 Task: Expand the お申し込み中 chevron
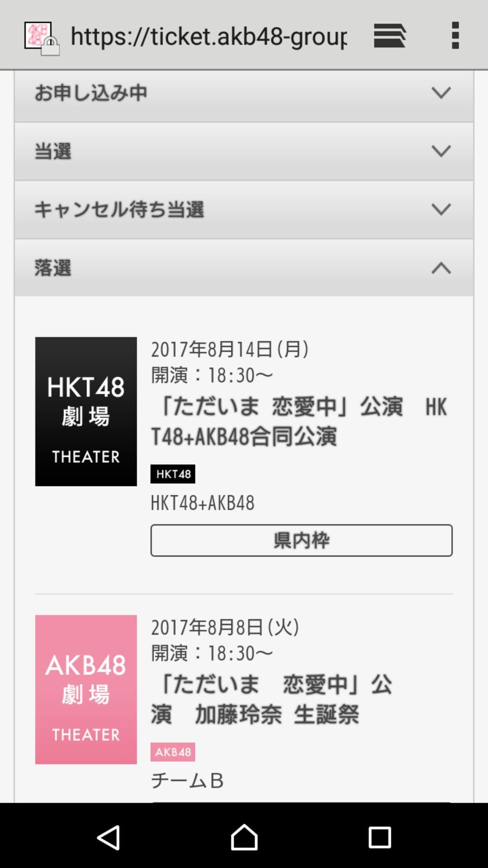coord(441,93)
